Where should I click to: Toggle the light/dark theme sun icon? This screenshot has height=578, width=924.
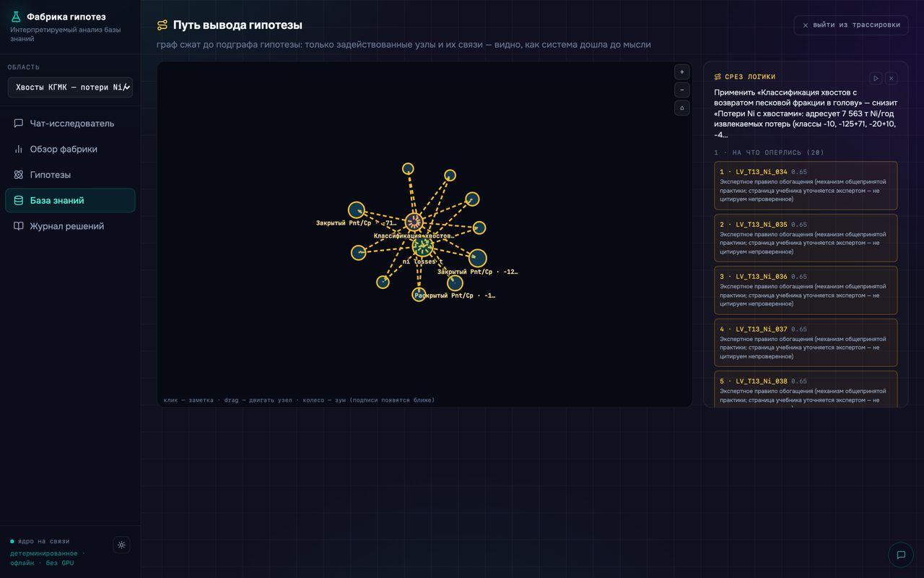coord(121,545)
